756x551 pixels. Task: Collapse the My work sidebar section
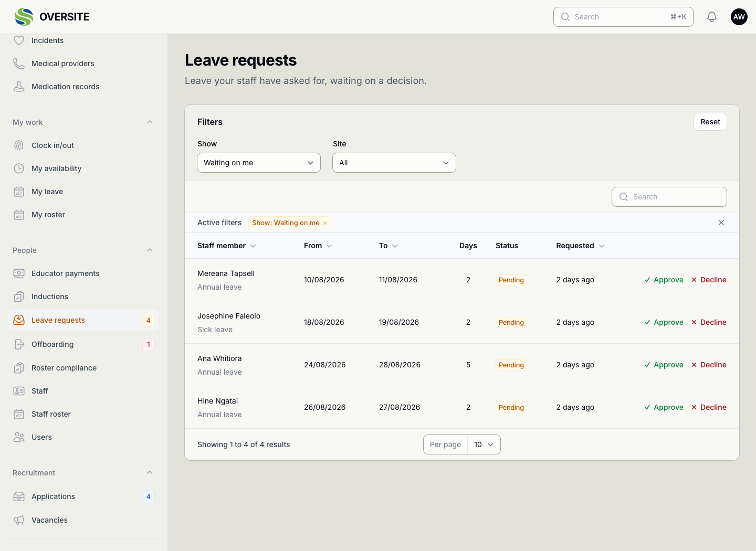[150, 122]
